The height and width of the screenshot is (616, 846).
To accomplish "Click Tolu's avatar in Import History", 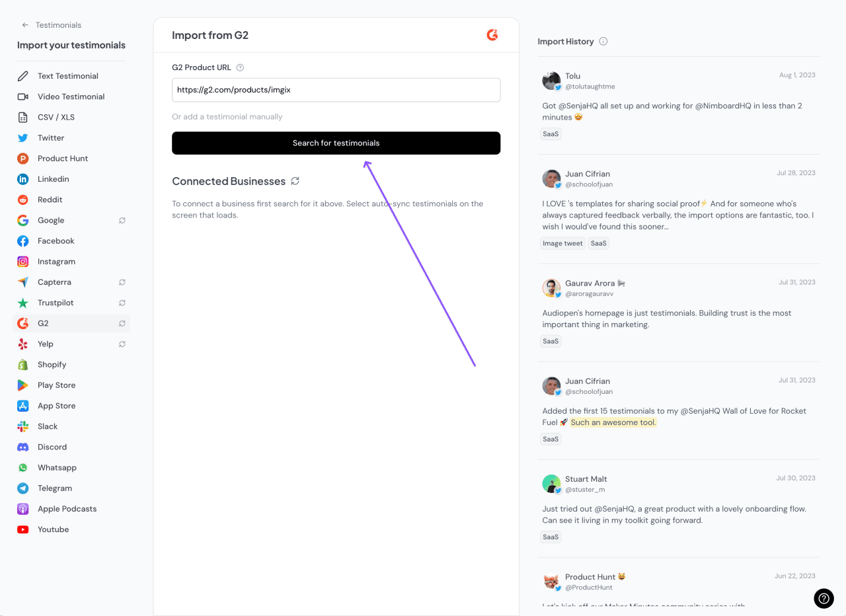I will (551, 81).
